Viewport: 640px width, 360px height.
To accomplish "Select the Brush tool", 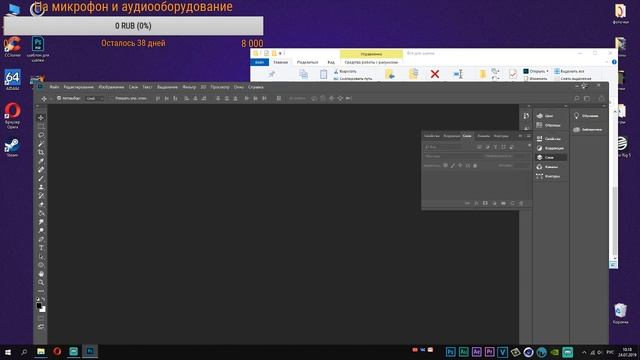I will coord(41,178).
